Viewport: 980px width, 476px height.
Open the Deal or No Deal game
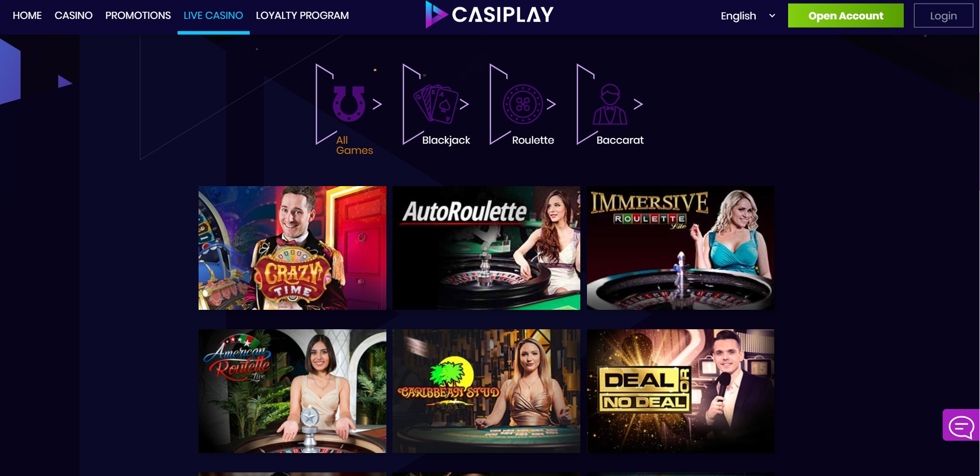pyautogui.click(x=680, y=391)
